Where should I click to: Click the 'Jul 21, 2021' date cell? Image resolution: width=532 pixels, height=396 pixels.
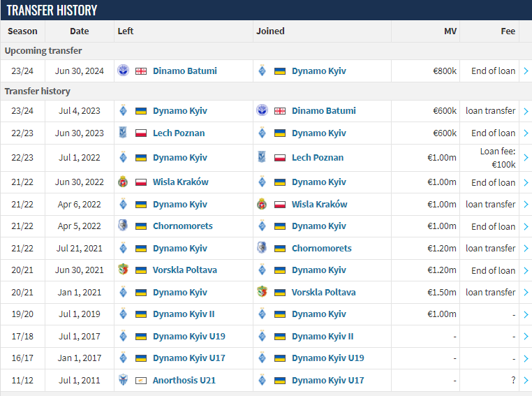point(80,249)
